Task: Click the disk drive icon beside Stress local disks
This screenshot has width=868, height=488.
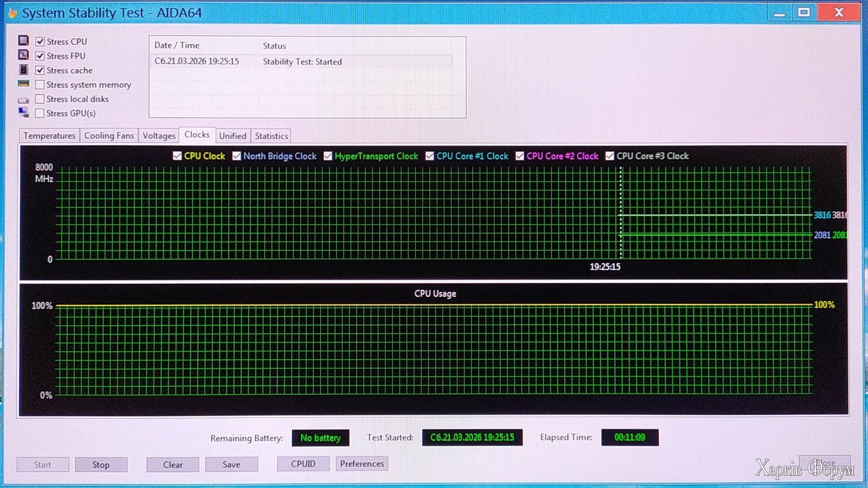Action: [24, 100]
